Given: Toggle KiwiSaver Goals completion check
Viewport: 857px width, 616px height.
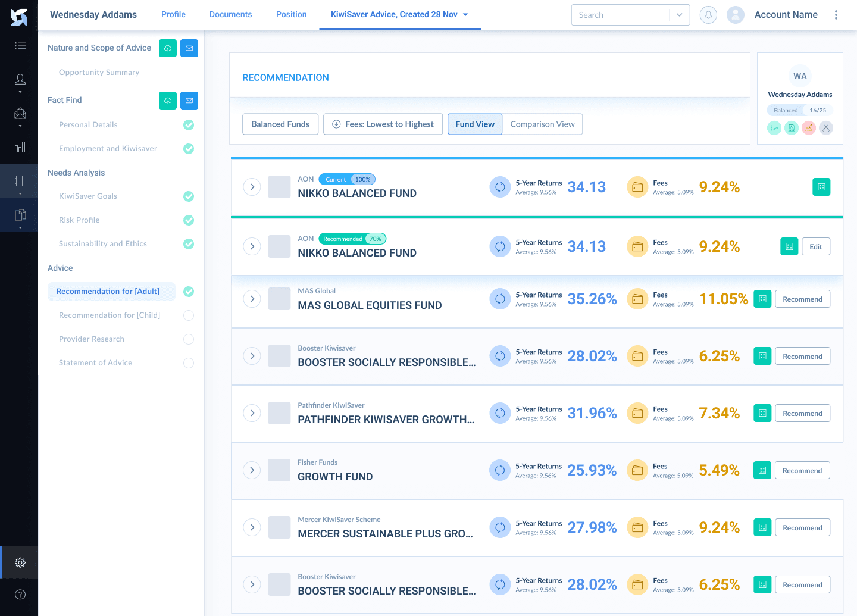Looking at the screenshot, I should (x=189, y=196).
